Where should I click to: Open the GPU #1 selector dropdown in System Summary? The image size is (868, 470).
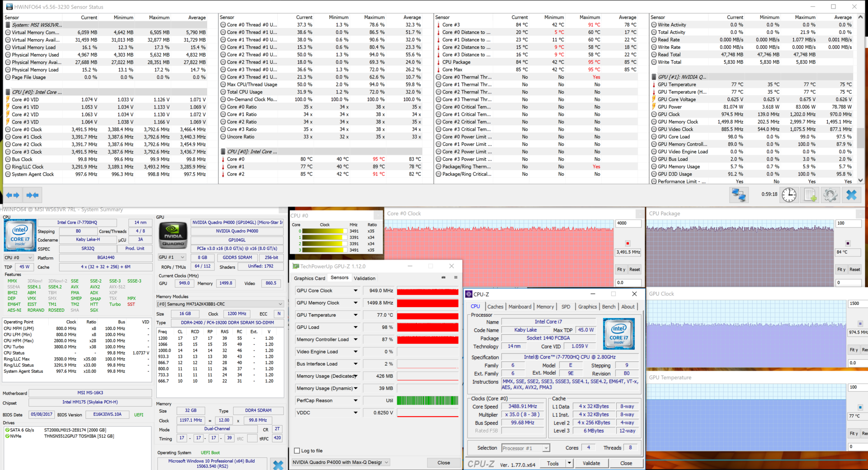coord(172,257)
